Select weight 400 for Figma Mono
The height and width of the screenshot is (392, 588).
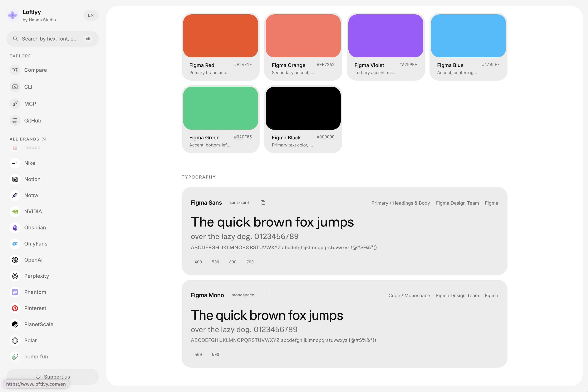[x=198, y=355]
